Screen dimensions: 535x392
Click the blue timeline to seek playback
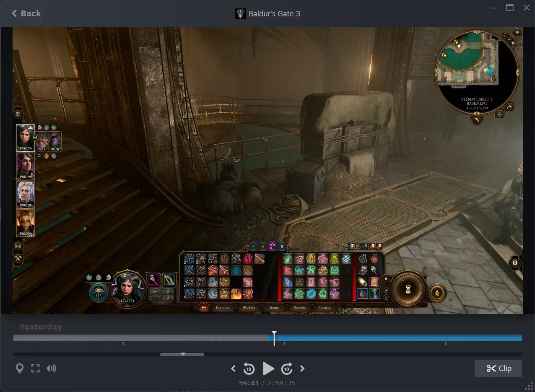[377, 337]
